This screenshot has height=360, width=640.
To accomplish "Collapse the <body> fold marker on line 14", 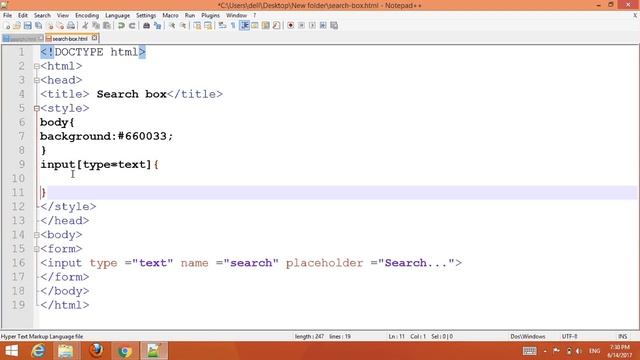I will click(x=37, y=235).
